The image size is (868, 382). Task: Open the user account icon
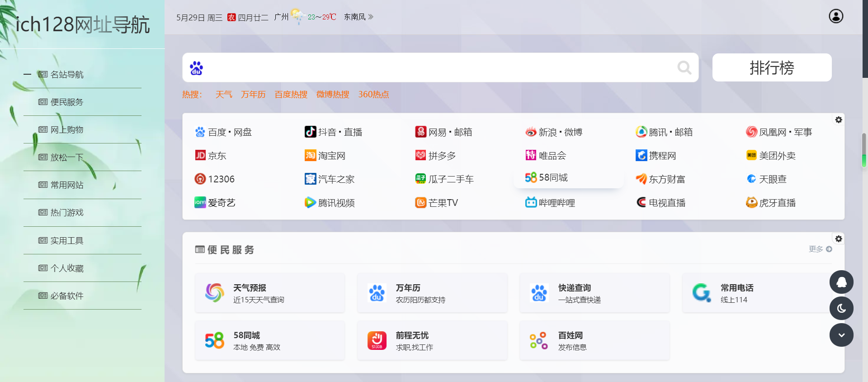(x=836, y=16)
